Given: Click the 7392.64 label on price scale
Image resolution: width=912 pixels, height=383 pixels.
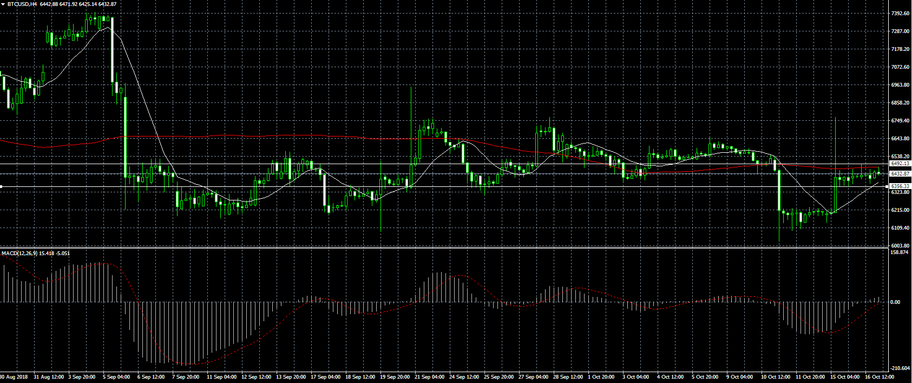Looking at the screenshot, I should (x=900, y=12).
